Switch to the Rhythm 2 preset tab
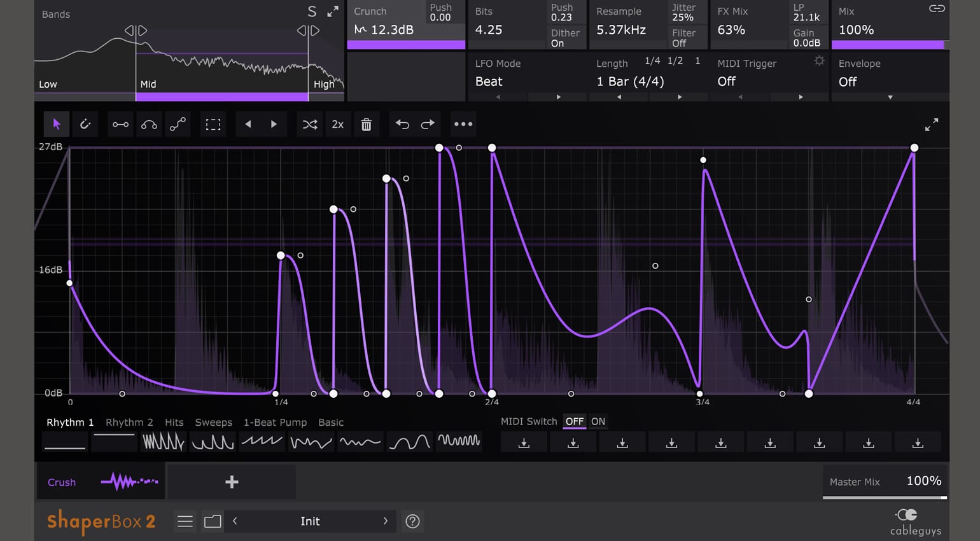Screen dimensions: 980x541 coord(129,422)
